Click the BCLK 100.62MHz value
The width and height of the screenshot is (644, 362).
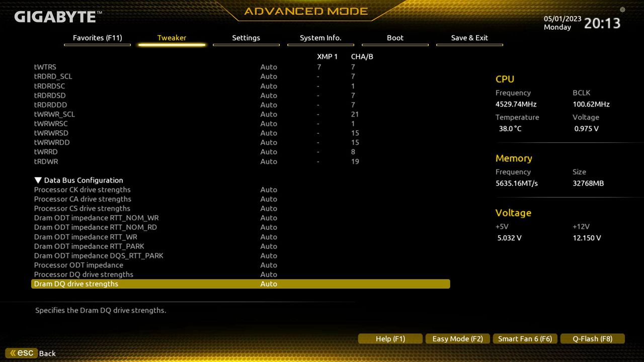click(x=591, y=105)
